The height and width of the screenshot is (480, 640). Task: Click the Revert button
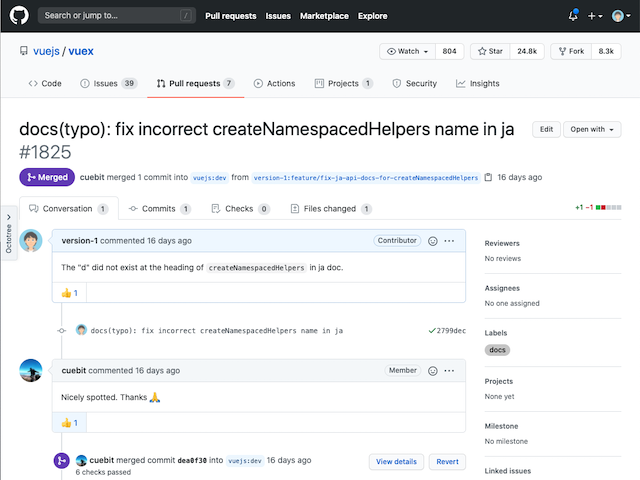click(447, 462)
